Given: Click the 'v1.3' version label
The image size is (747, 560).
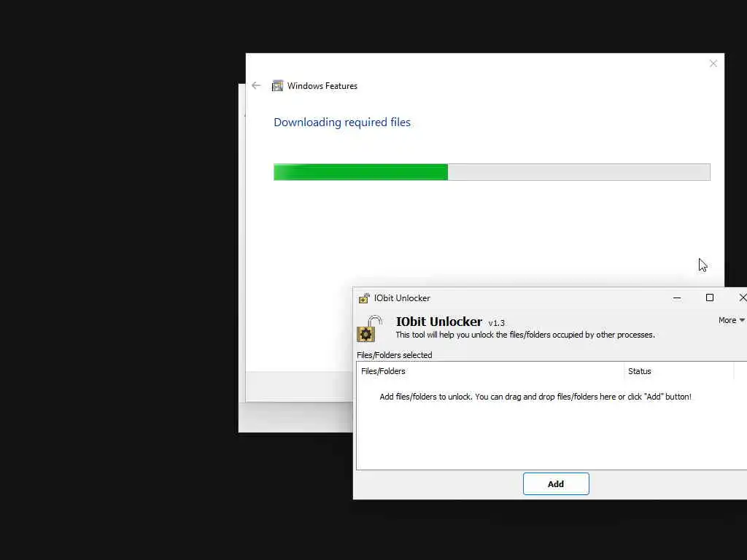Looking at the screenshot, I should pyautogui.click(x=496, y=323).
